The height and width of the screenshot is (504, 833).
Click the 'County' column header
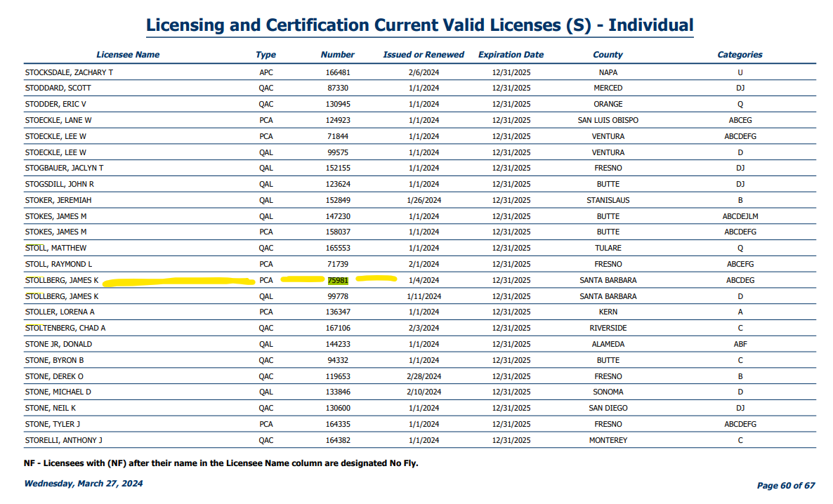[x=608, y=55]
